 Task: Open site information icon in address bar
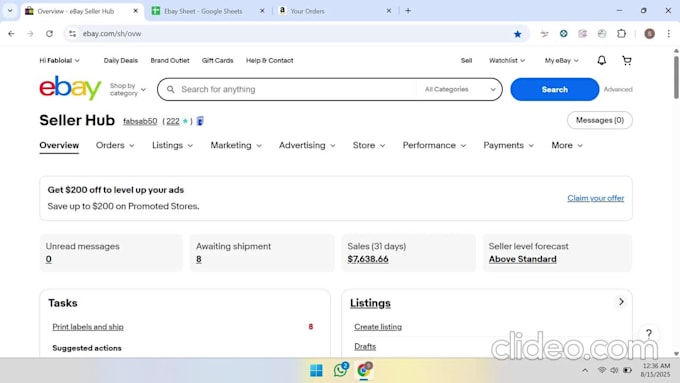point(72,33)
